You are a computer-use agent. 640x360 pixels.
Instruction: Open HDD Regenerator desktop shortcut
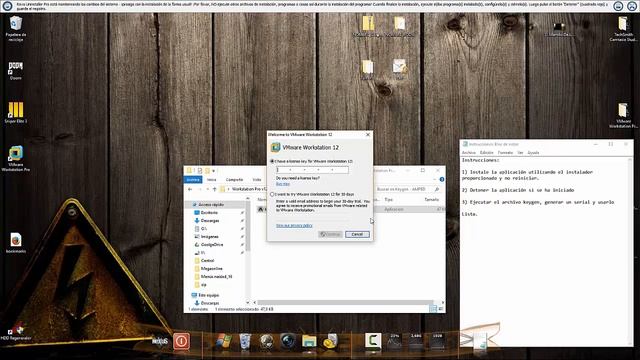[x=16, y=331]
